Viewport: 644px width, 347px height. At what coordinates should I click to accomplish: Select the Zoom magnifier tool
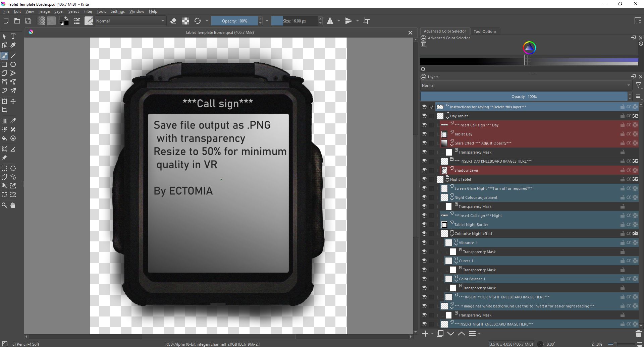4,205
